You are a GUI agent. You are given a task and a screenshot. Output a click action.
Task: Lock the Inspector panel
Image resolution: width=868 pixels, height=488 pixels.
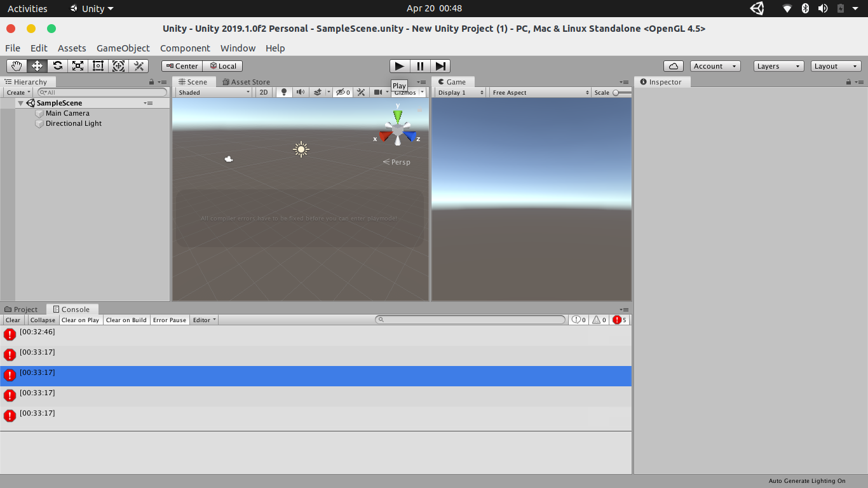[850, 82]
